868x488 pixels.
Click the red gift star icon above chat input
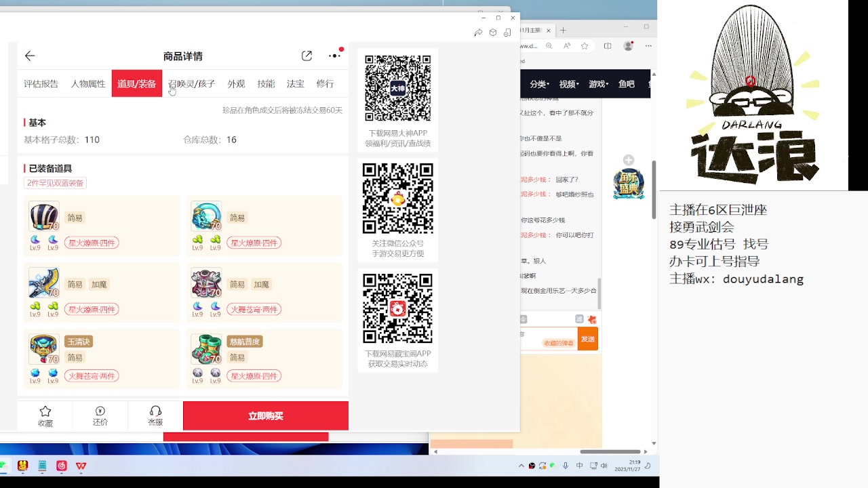tap(592, 319)
